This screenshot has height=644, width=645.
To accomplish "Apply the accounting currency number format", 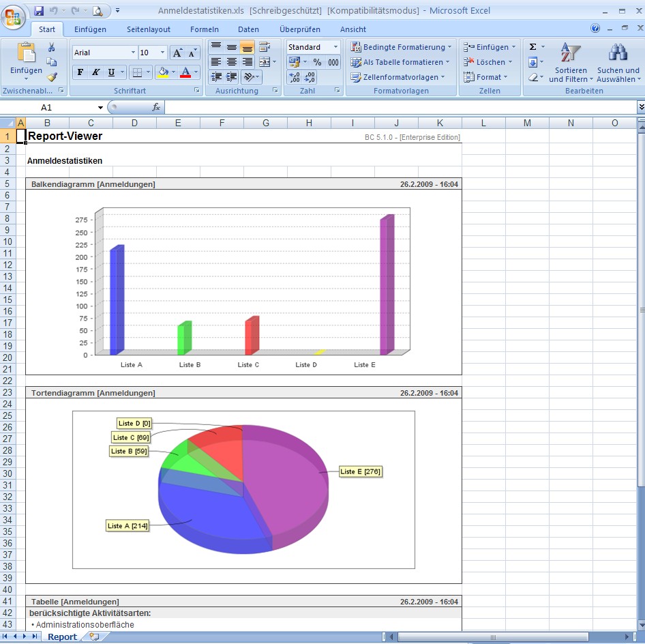I will pyautogui.click(x=295, y=62).
